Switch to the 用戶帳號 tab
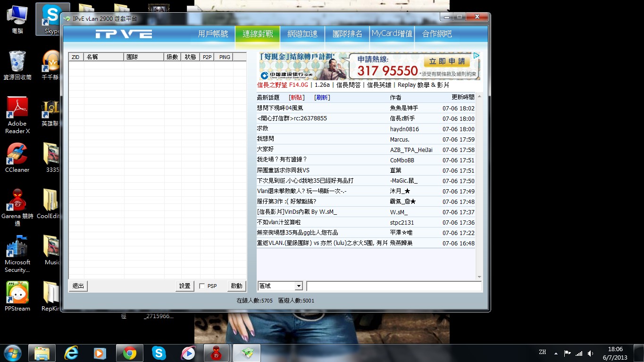 [x=213, y=34]
